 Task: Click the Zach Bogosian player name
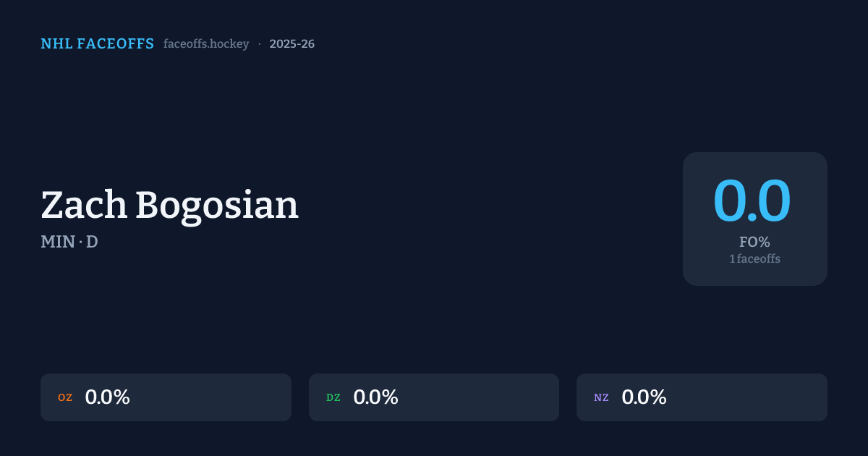pyautogui.click(x=169, y=206)
